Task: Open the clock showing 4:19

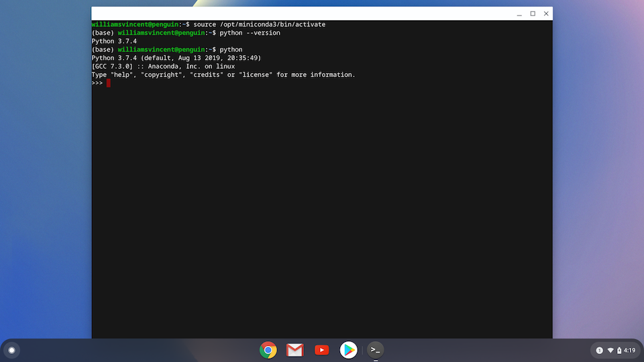Action: coord(629,350)
